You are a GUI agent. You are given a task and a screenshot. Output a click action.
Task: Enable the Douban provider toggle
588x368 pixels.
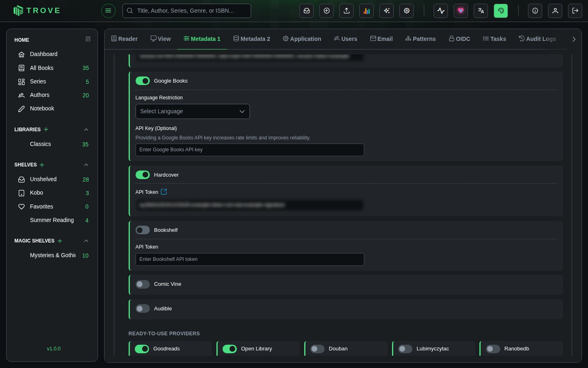[317, 349]
